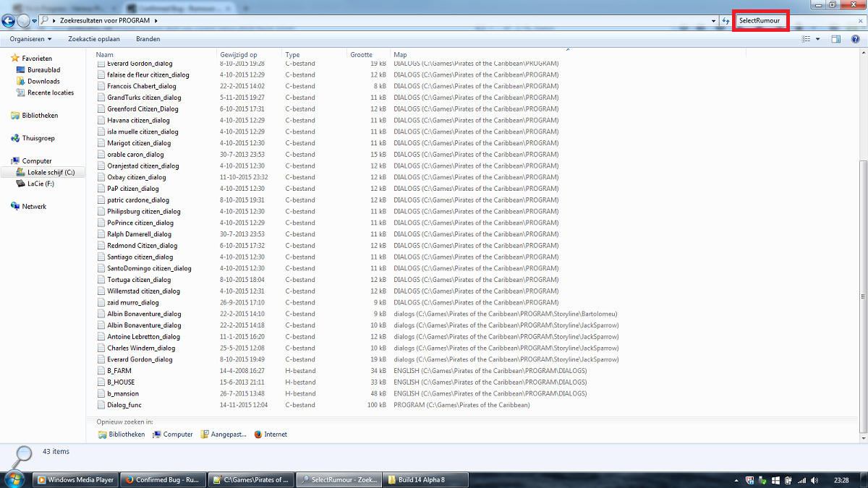Switch to C:\Games\Pirates taskbar window
The image size is (868, 488).
tap(250, 479)
